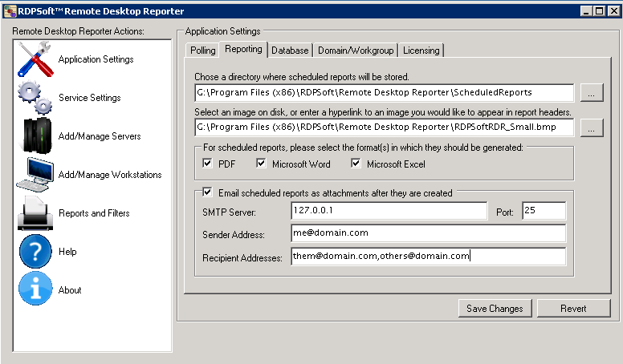Viewport: 623px width, 364px height.
Task: Click the Application Settings screwdriver and wrench icon
Action: click(x=35, y=59)
